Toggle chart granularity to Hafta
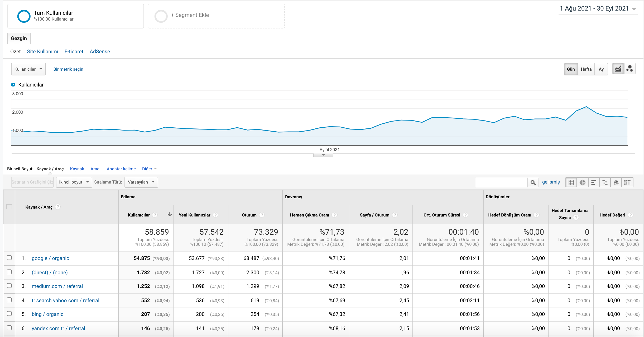Viewport: 644px width, 337px height. pos(586,69)
